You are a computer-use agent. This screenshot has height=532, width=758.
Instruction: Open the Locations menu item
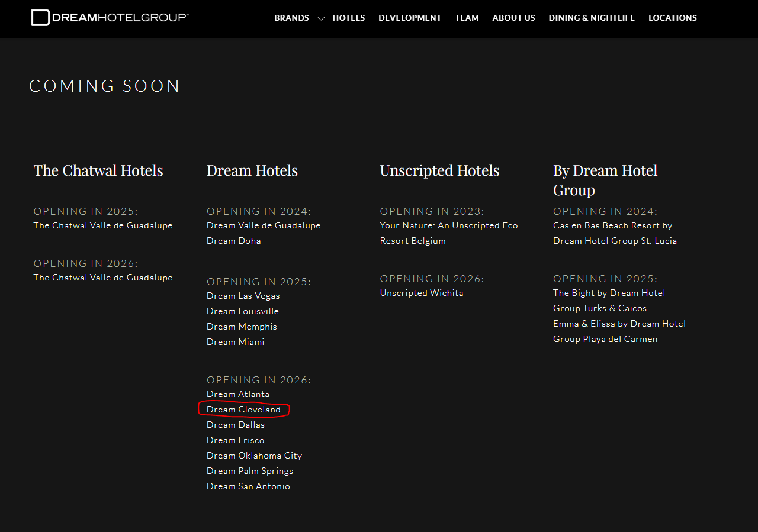click(x=673, y=18)
